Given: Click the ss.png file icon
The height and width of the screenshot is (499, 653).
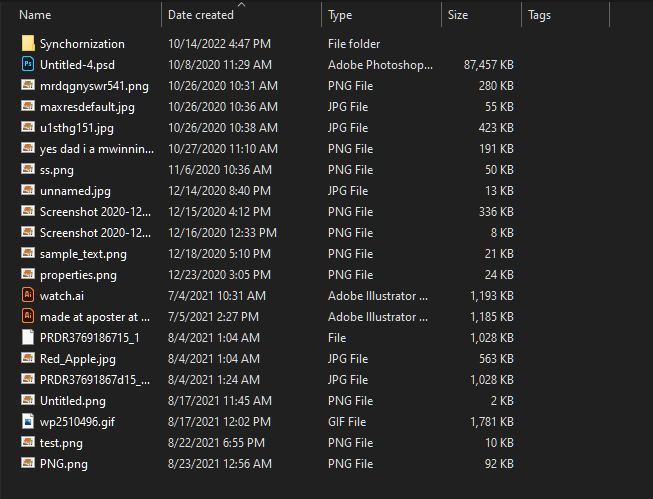Looking at the screenshot, I should 27,170.
